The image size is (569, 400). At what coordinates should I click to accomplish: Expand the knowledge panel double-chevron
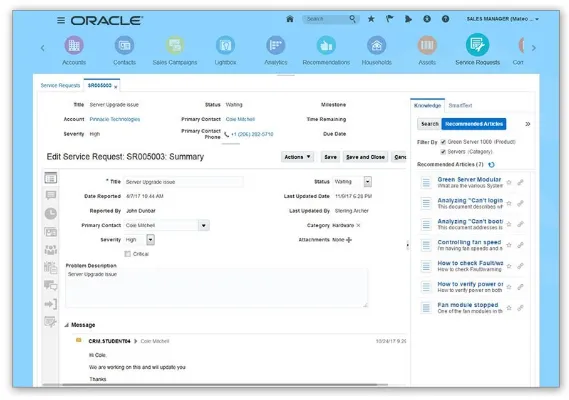(x=528, y=124)
